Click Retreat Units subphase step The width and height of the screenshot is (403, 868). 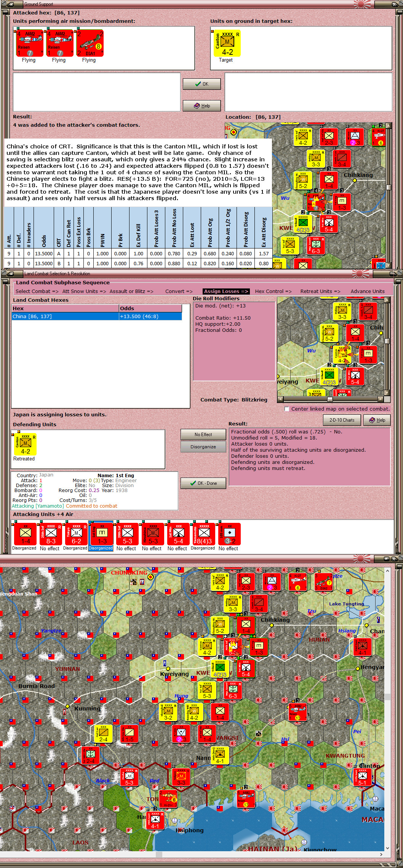click(x=320, y=291)
